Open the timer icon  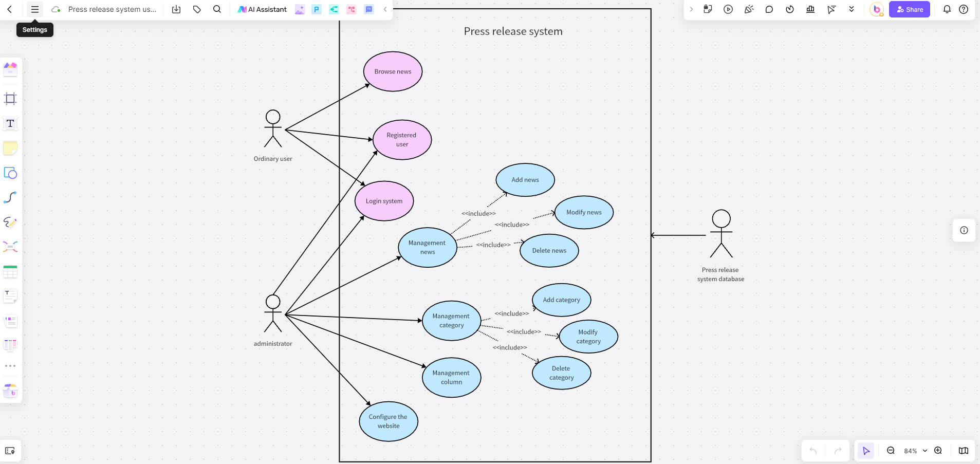(790, 9)
